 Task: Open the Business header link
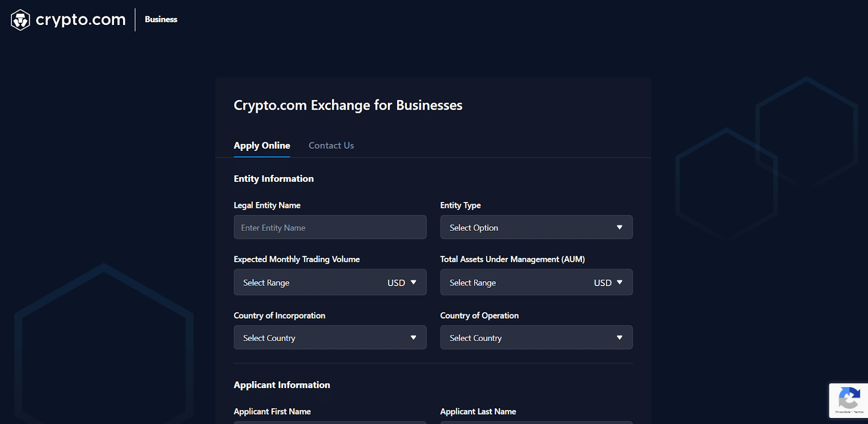point(161,20)
